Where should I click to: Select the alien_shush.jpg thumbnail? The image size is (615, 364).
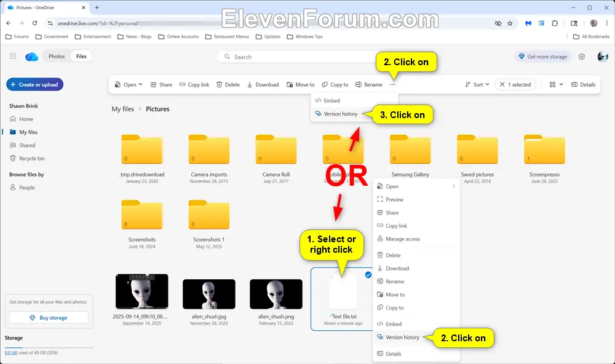209,294
